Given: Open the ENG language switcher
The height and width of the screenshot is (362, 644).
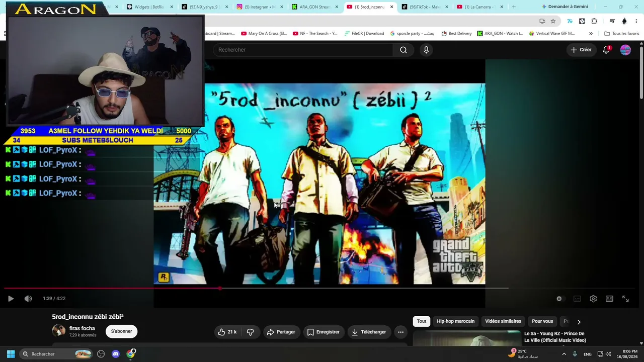Looking at the screenshot, I should point(588,354).
